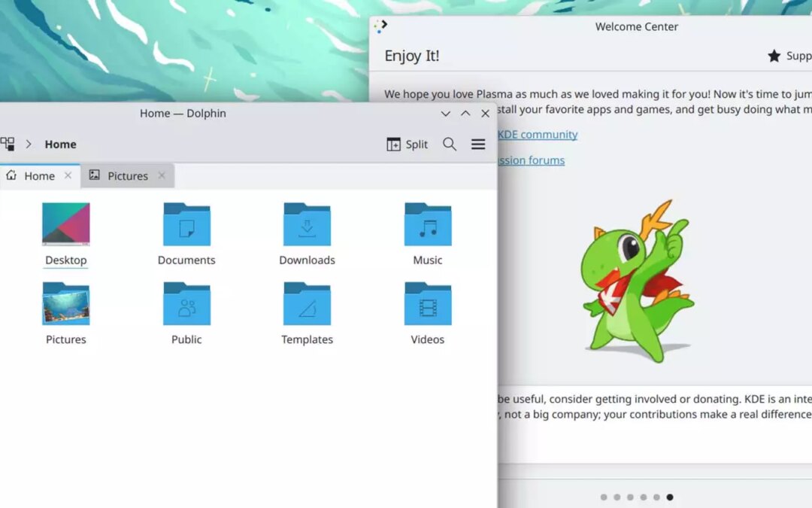Close the Pictures tab
Image resolution: width=812 pixels, height=508 pixels.
162,175
